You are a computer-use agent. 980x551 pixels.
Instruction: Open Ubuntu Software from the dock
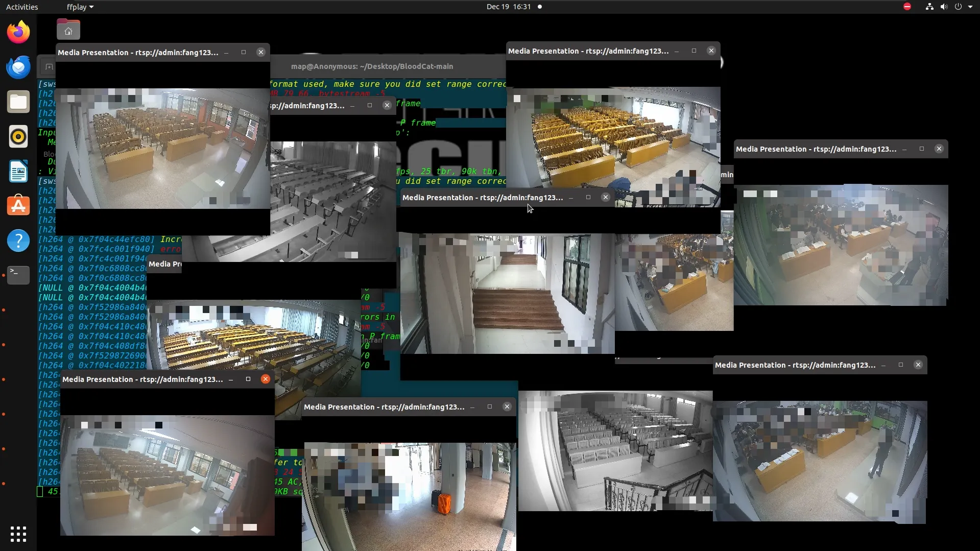18,206
